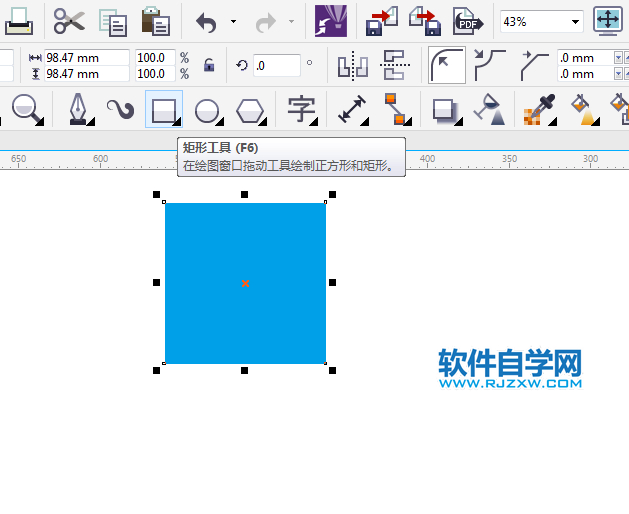629x514 pixels.
Task: Click the Print icon
Action: point(19,21)
